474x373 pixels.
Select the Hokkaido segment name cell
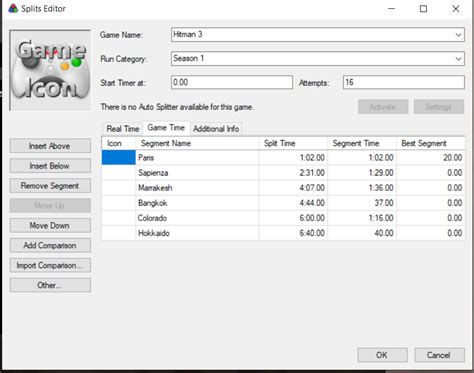197,233
